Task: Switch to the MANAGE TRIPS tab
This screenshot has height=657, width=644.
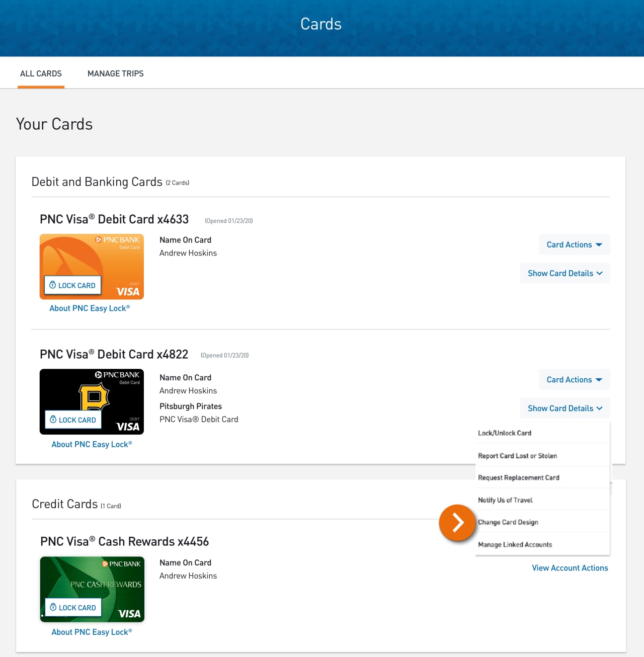Action: pos(115,73)
